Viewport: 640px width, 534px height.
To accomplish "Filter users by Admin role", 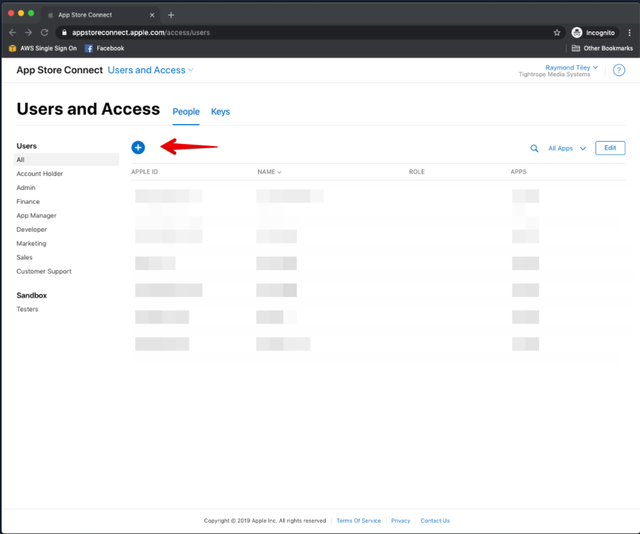I will (x=26, y=187).
